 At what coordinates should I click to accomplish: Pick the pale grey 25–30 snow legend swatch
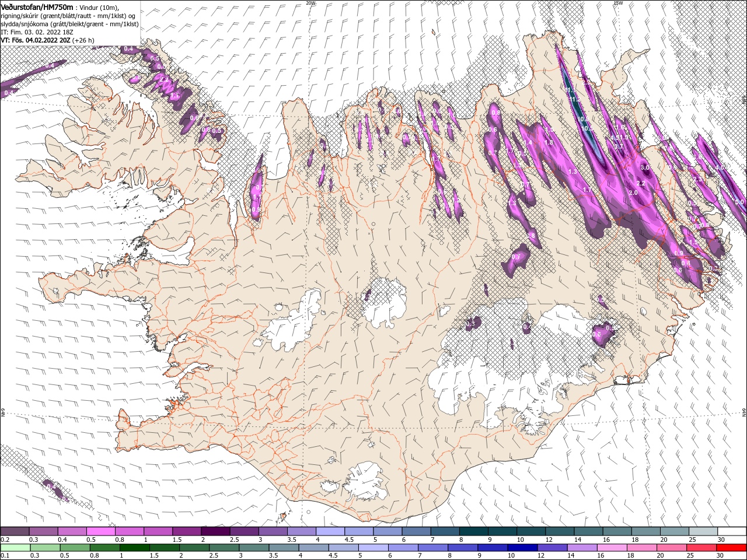click(x=704, y=531)
